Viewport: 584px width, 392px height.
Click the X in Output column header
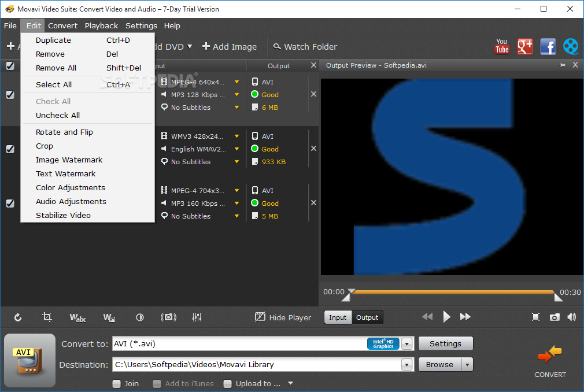tap(313, 65)
